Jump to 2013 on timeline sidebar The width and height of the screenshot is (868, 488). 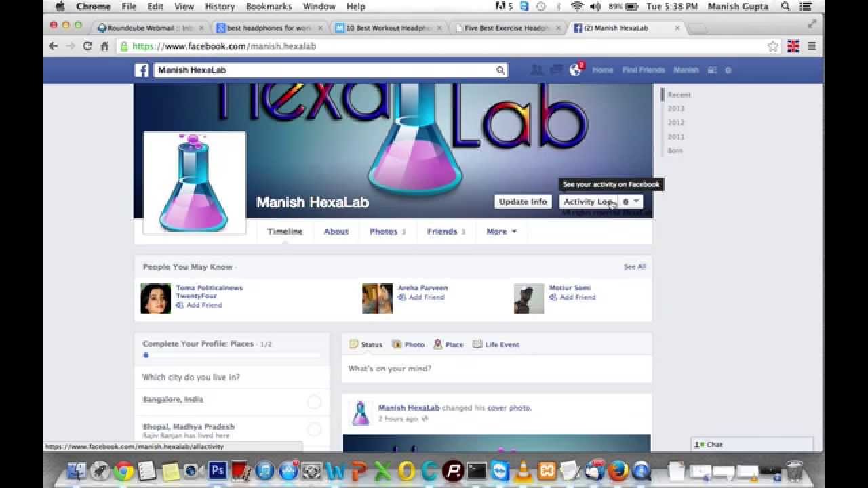pyautogui.click(x=676, y=108)
